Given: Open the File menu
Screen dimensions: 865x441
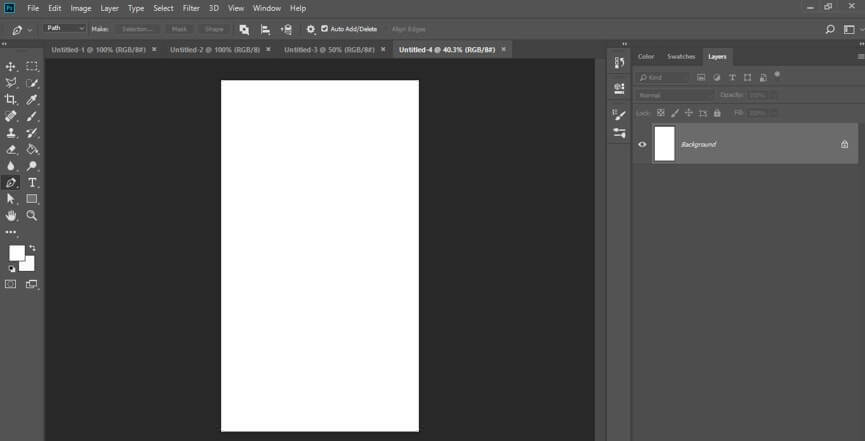Looking at the screenshot, I should 33,8.
